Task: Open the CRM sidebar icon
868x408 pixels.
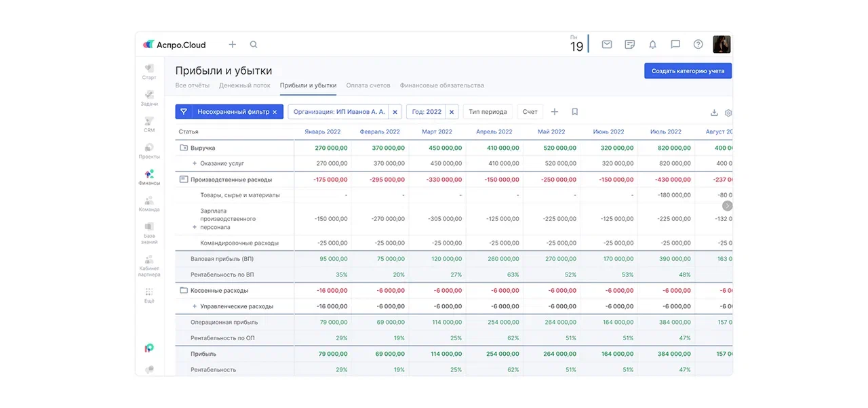Action: tap(149, 124)
